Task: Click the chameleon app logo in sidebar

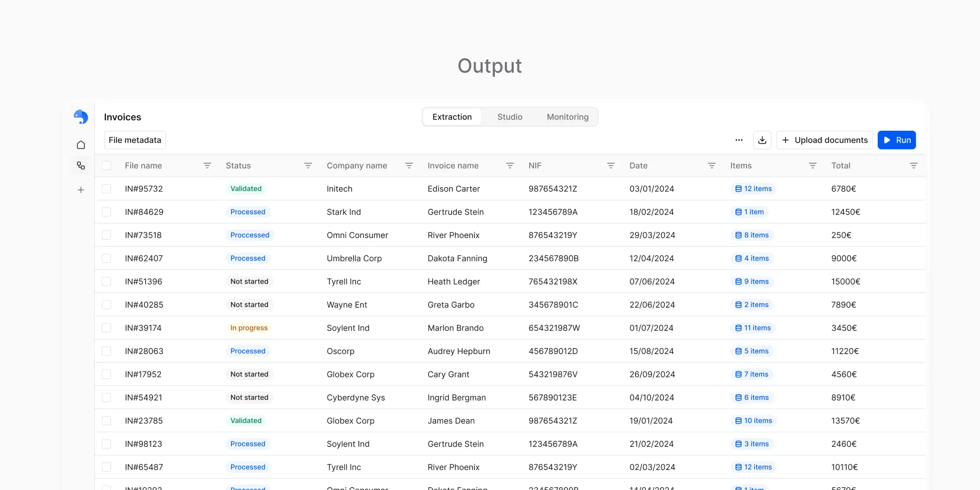Action: point(80,117)
